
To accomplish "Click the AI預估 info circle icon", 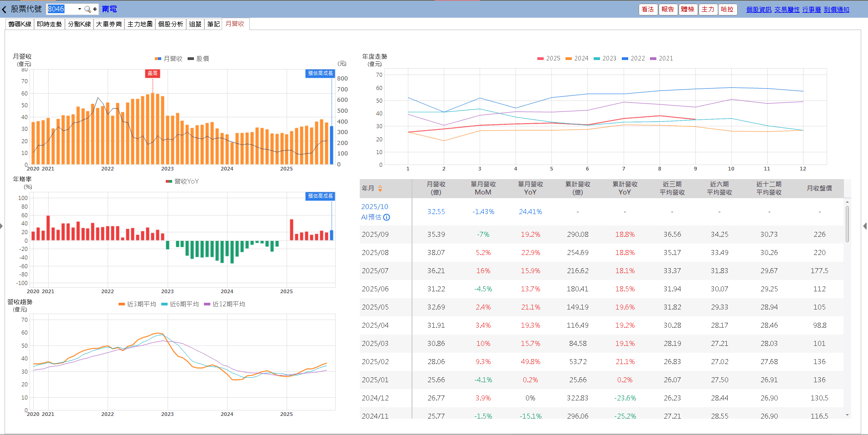I will (x=387, y=217).
